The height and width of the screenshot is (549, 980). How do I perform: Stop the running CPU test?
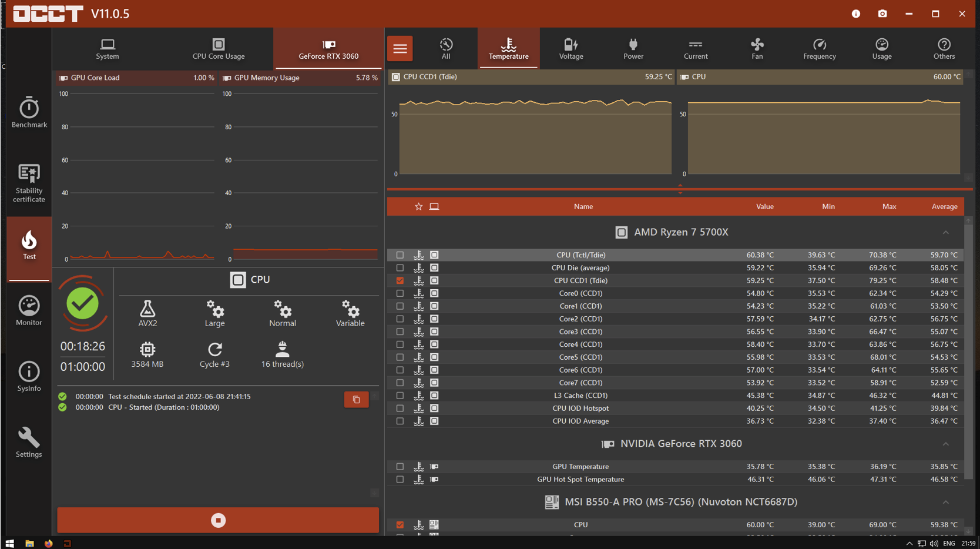tap(218, 520)
